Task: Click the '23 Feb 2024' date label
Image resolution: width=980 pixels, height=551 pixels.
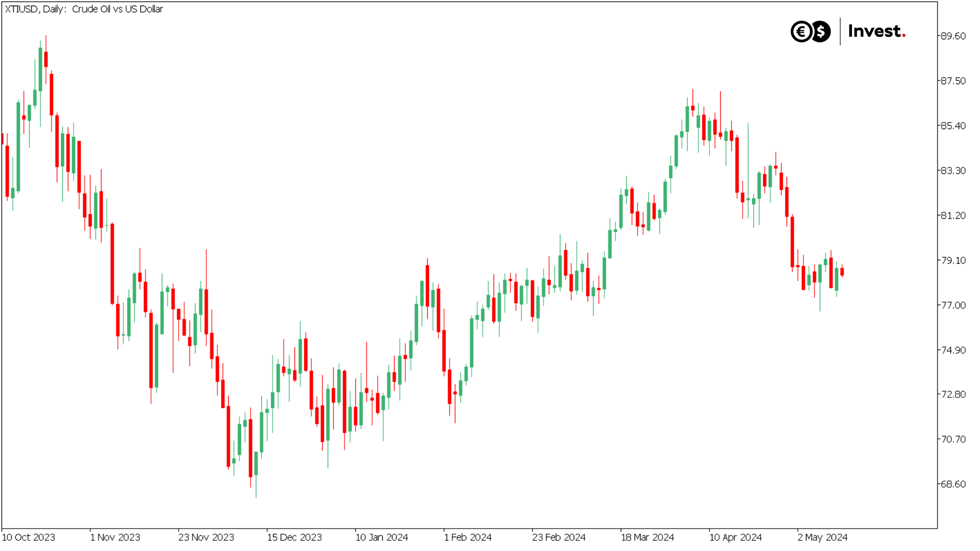Action: tap(559, 538)
